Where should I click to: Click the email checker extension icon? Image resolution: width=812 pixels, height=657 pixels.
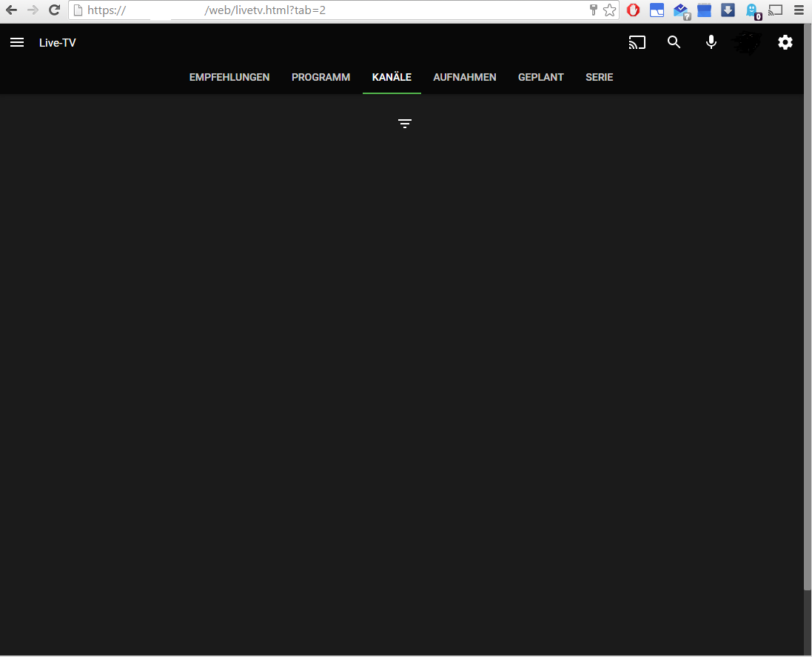682,11
